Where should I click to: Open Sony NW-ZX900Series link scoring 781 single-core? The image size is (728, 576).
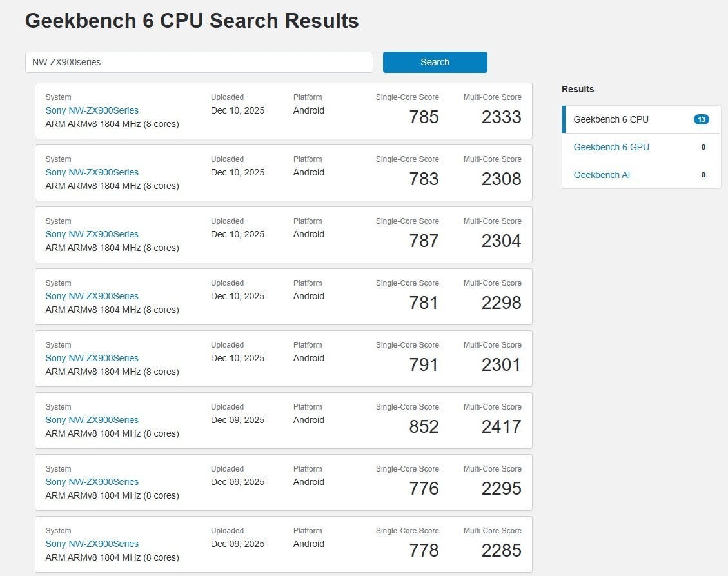pyautogui.click(x=92, y=296)
